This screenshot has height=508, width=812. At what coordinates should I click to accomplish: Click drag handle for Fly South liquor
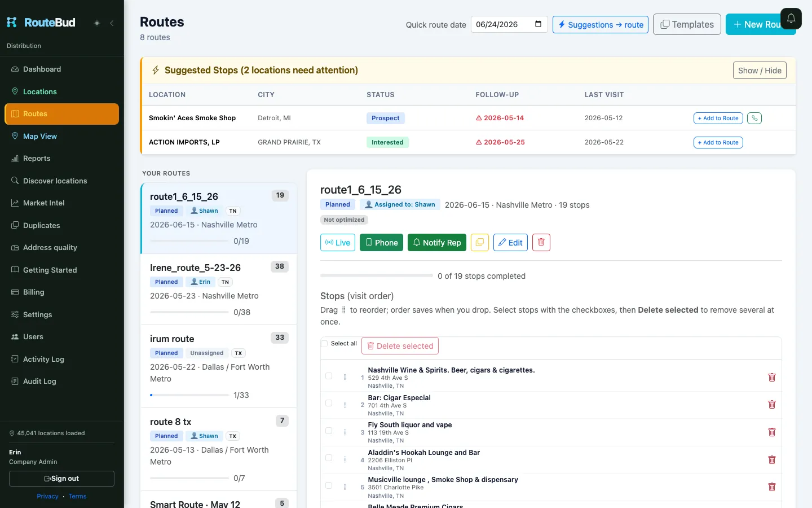pos(345,432)
